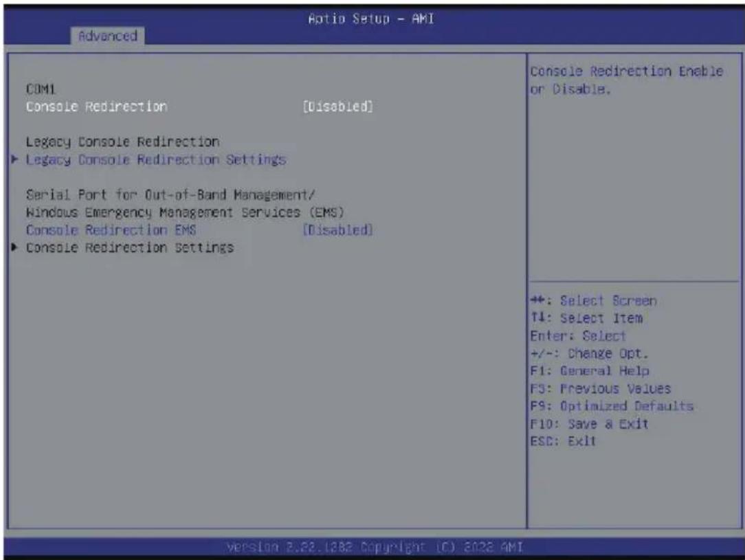This screenshot has width=745, height=560.
Task: Click the Legacy Console Redirection heading
Action: point(122,142)
